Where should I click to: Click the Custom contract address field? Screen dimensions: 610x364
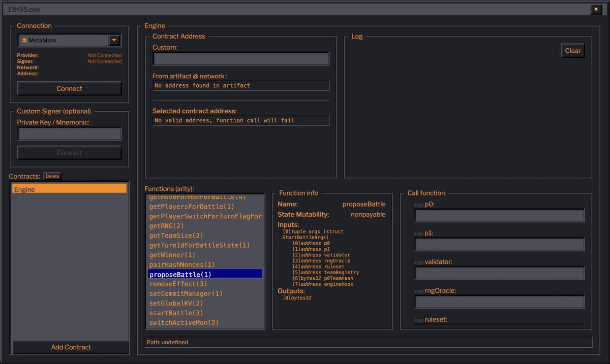coord(241,58)
